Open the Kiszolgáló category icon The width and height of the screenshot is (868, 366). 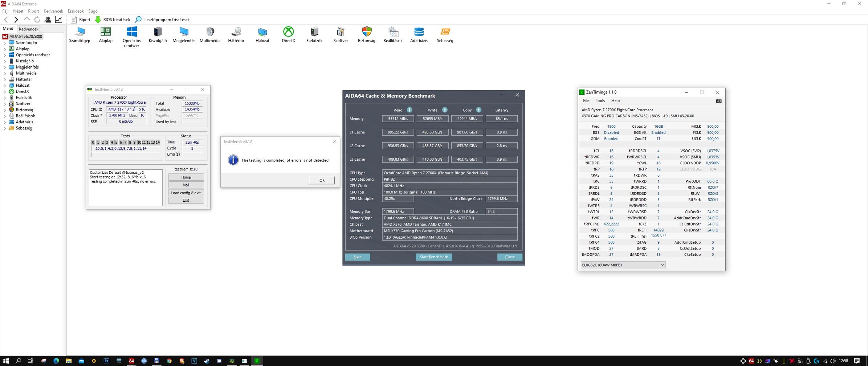pos(158,35)
